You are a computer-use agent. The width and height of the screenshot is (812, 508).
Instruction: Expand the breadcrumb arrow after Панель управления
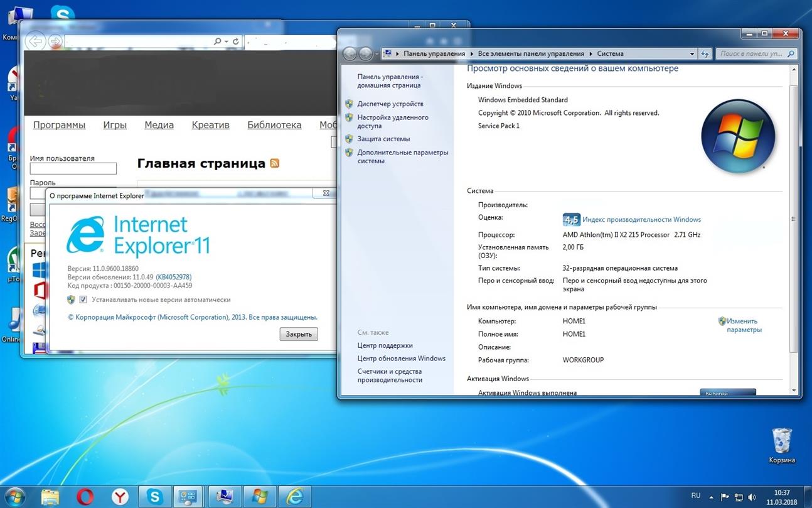(x=471, y=54)
